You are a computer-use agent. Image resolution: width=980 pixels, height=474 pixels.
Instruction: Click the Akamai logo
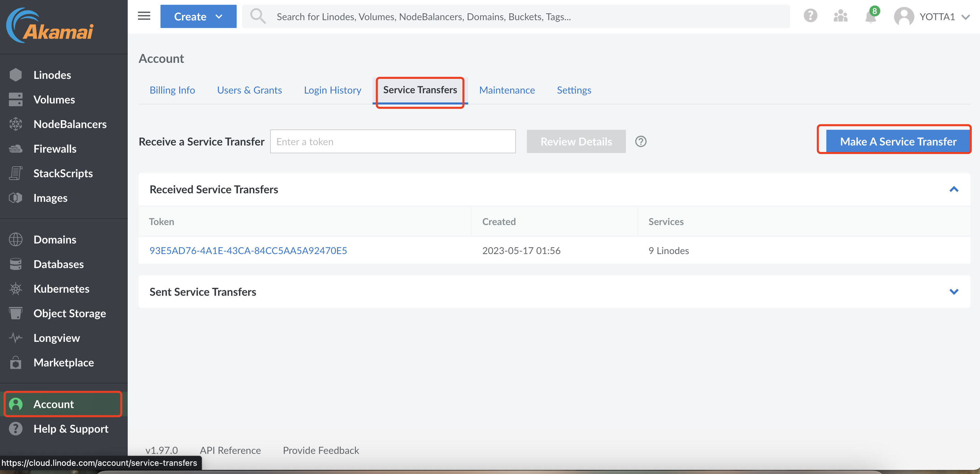[50, 26]
